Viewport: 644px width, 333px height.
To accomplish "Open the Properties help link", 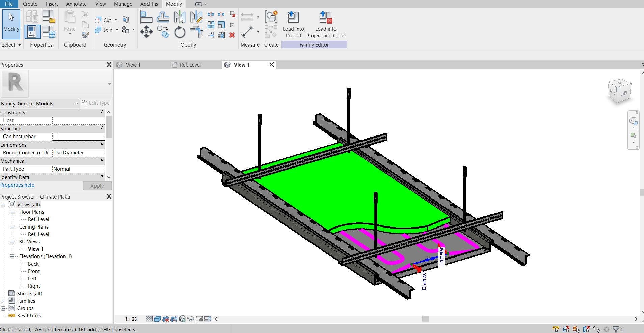I will click(17, 185).
